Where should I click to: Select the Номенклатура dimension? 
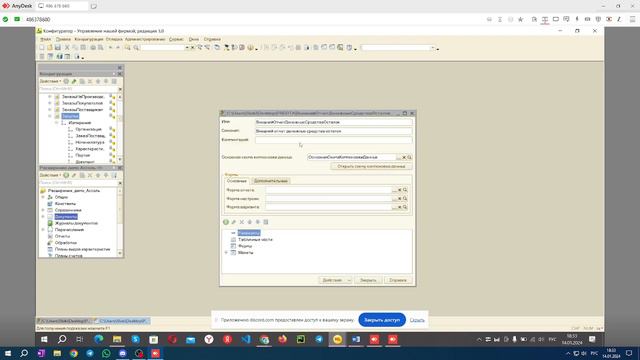coord(90,142)
